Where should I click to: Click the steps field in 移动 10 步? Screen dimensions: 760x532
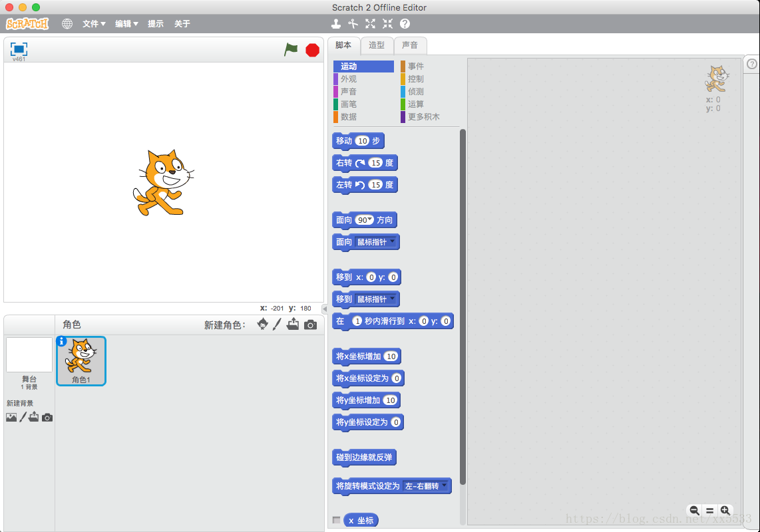point(363,140)
